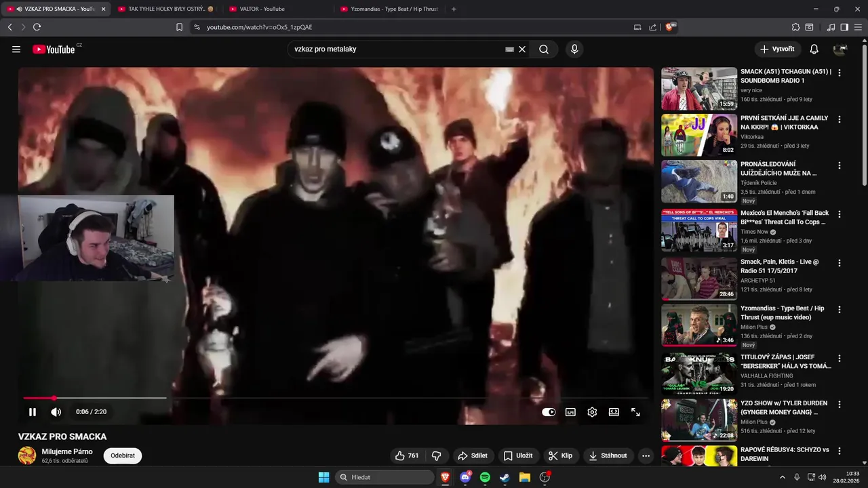Switch to Yzomandias Type Beat browser tab
Screen dimensions: 868x488
389,9
